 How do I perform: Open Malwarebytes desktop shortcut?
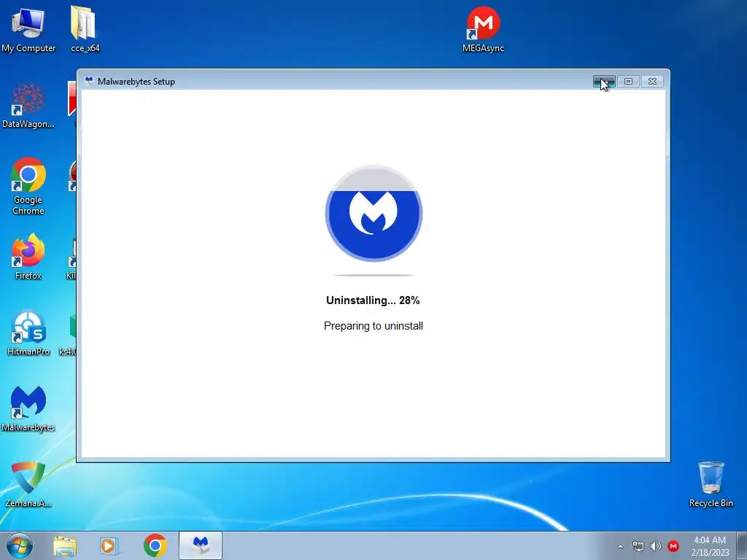(x=28, y=408)
